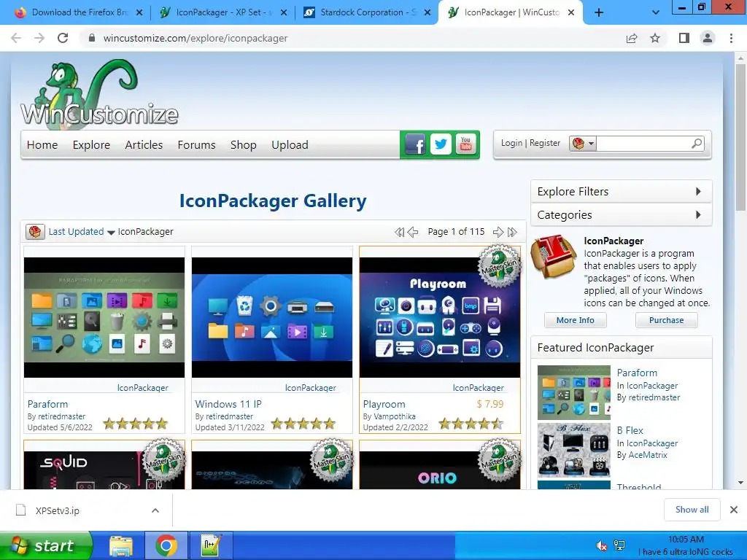Open the Shop menu
747x560 pixels.
[x=244, y=145]
